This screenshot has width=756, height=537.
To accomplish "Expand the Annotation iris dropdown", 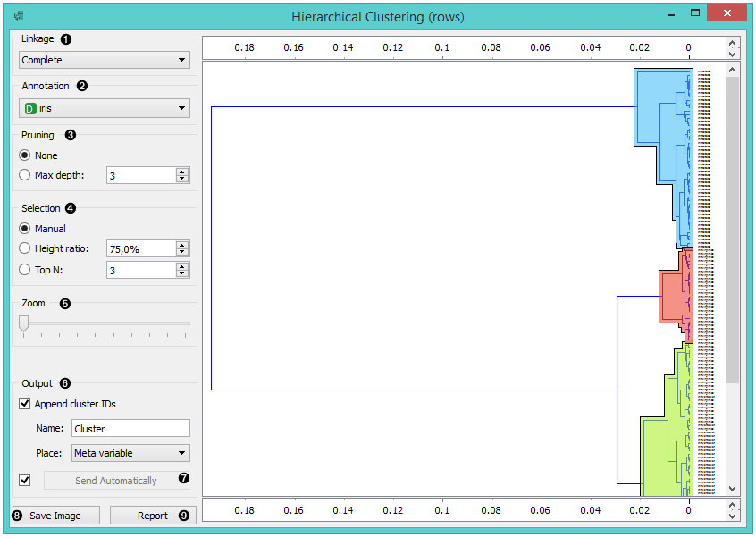I will [105, 109].
